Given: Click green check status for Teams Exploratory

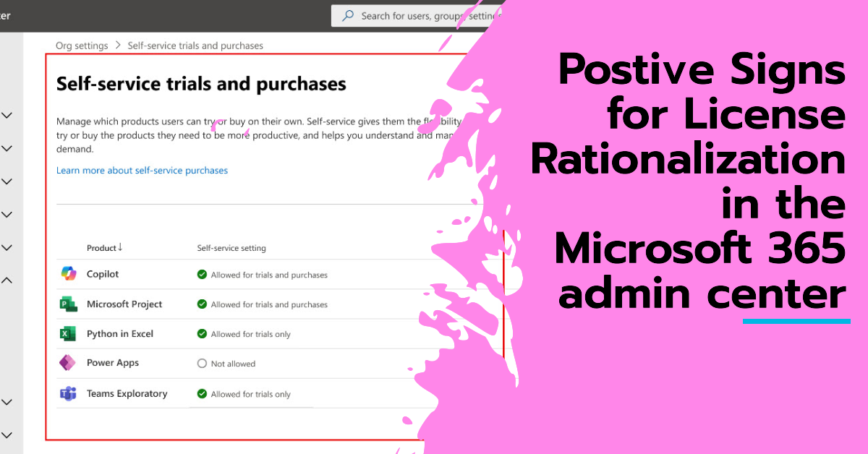Looking at the screenshot, I should click(x=202, y=394).
